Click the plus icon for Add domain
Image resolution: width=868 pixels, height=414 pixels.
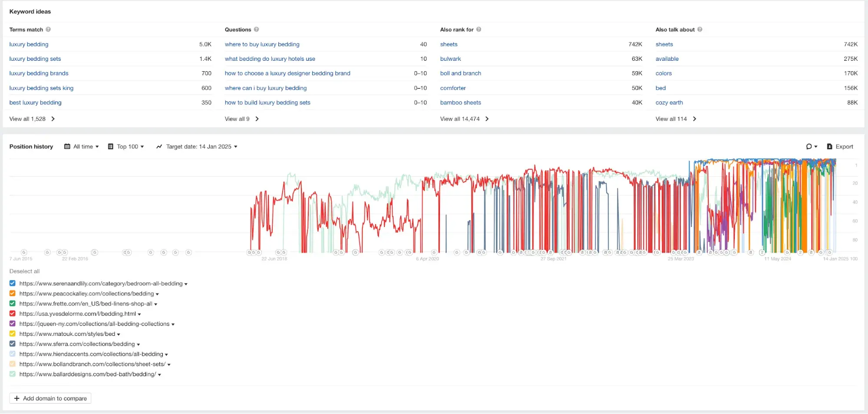tap(17, 398)
